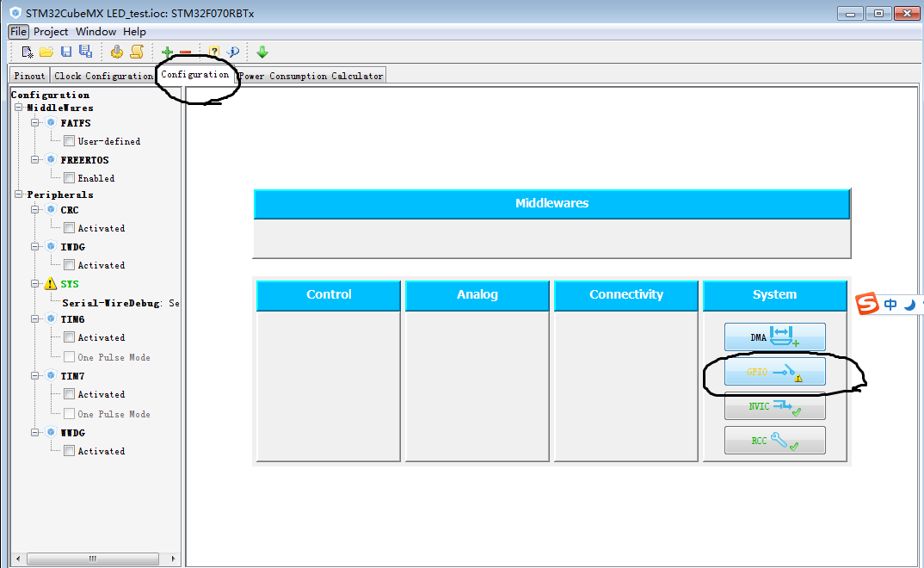Check Activated under TIM7
This screenshot has width=924, height=568.
pos(69,393)
